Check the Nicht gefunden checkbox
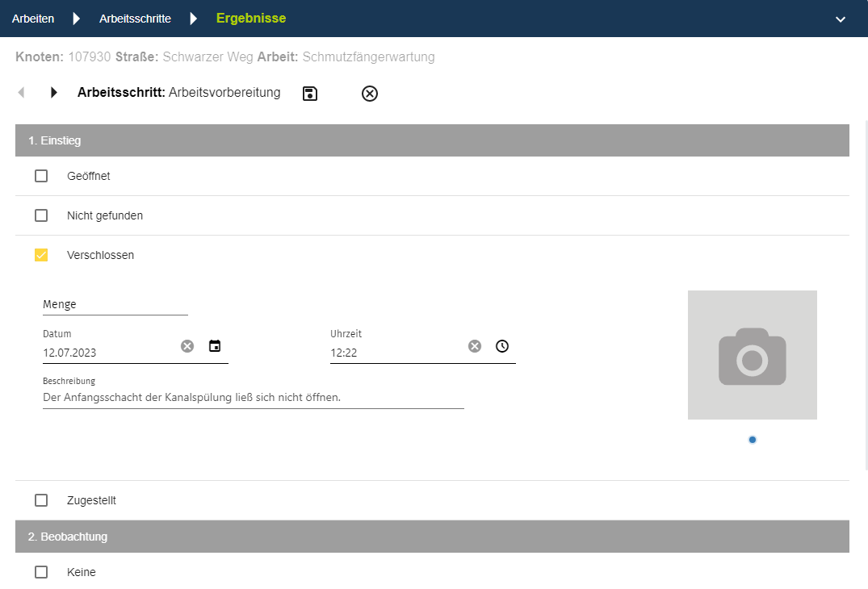This screenshot has height=589, width=868. pos(41,215)
